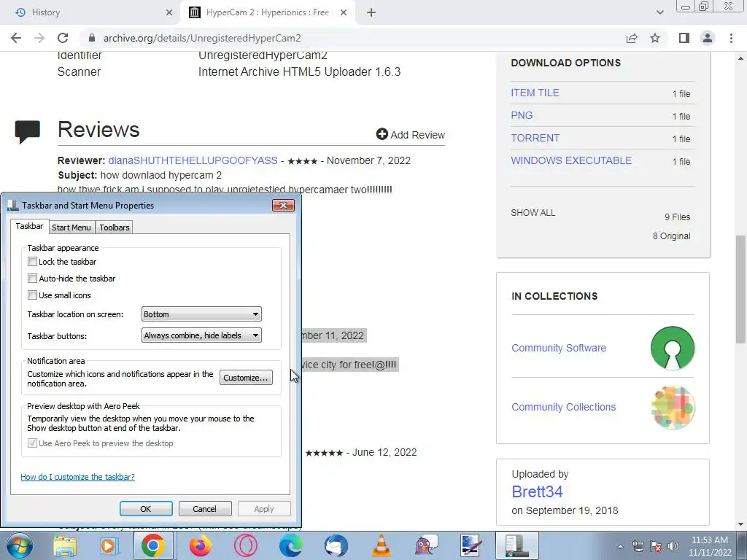Click the page vertical scrollbar thumb
747x560 pixels.
click(x=740, y=289)
